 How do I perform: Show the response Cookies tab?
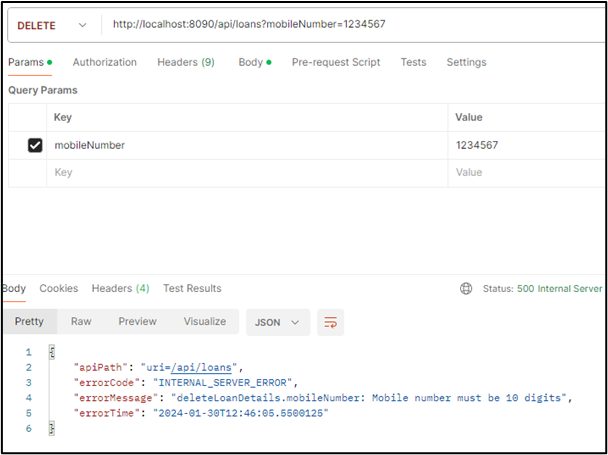pyautogui.click(x=58, y=289)
